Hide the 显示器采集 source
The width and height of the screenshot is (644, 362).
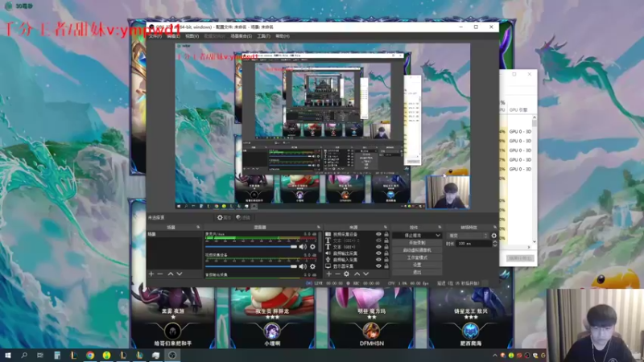pyautogui.click(x=378, y=266)
